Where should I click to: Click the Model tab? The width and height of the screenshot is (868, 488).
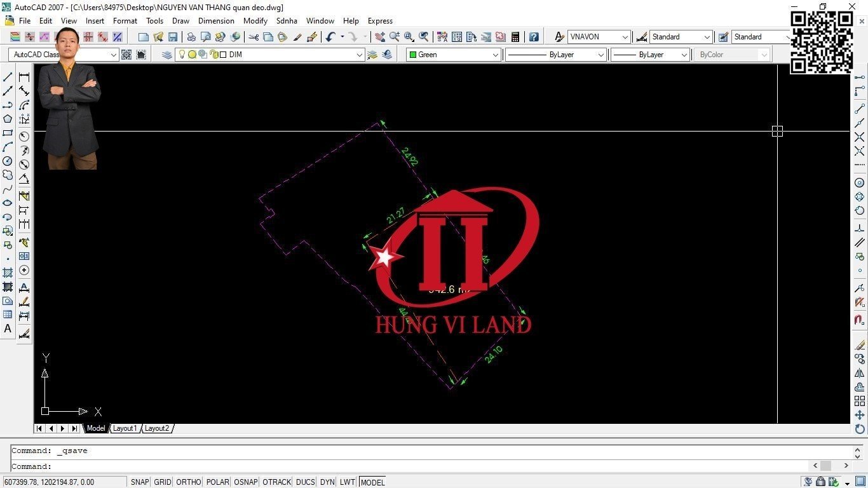[96, 428]
